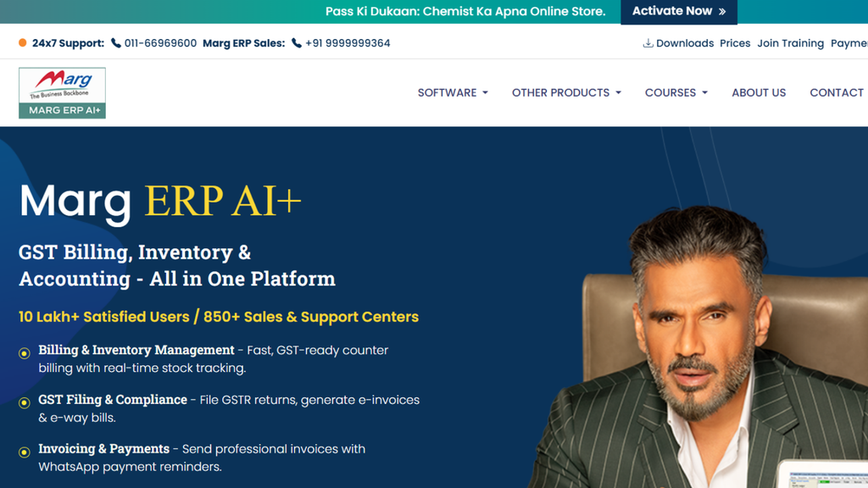
Task: Call support number 011-66969600
Action: [x=160, y=43]
